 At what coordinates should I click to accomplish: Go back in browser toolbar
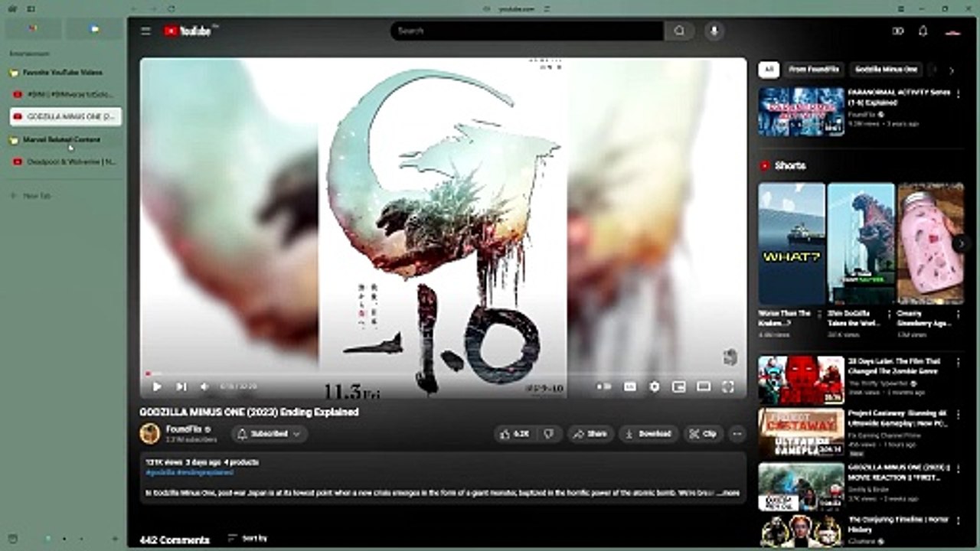coord(136,8)
